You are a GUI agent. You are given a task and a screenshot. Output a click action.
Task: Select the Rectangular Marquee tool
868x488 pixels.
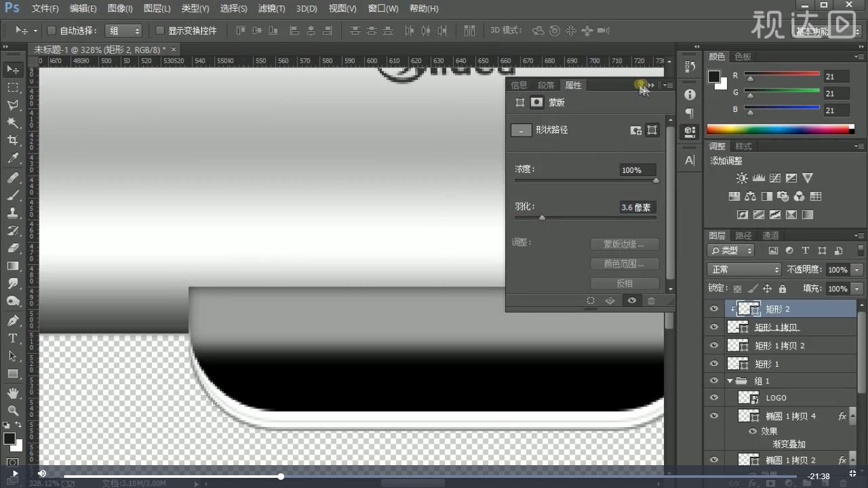pyautogui.click(x=13, y=87)
